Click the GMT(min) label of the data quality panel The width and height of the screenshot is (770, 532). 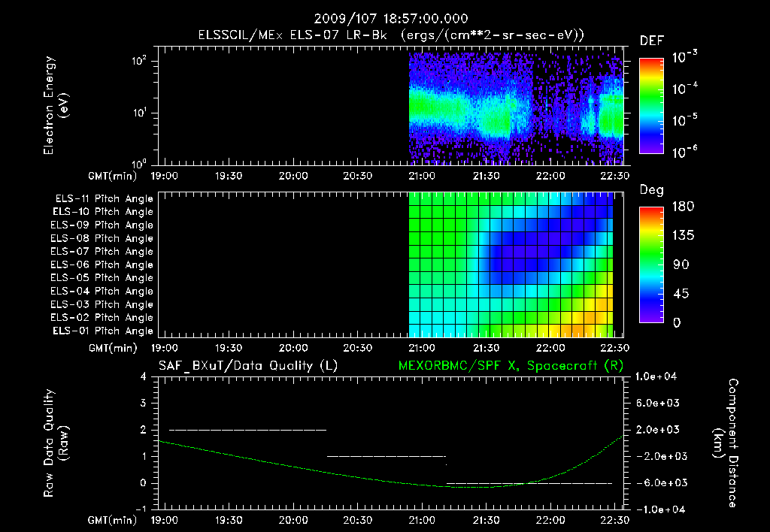(113, 520)
